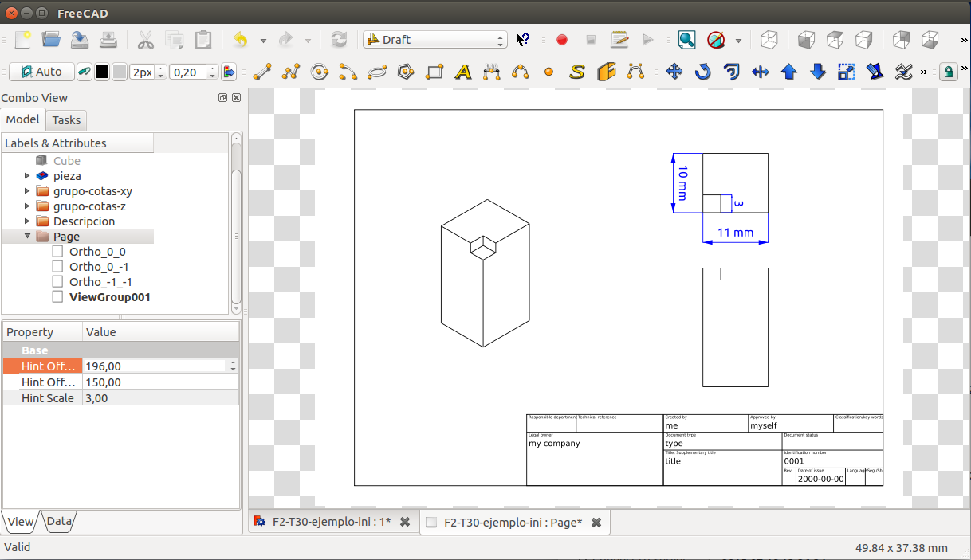Toggle the ViewGroup001 checkbox
The width and height of the screenshot is (971, 560).
click(57, 297)
